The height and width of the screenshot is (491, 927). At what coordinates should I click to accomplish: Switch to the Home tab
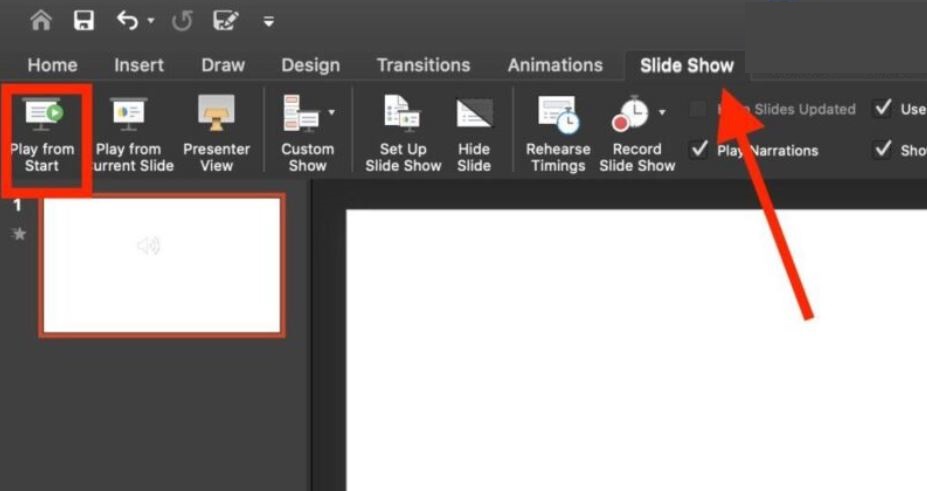[52, 65]
